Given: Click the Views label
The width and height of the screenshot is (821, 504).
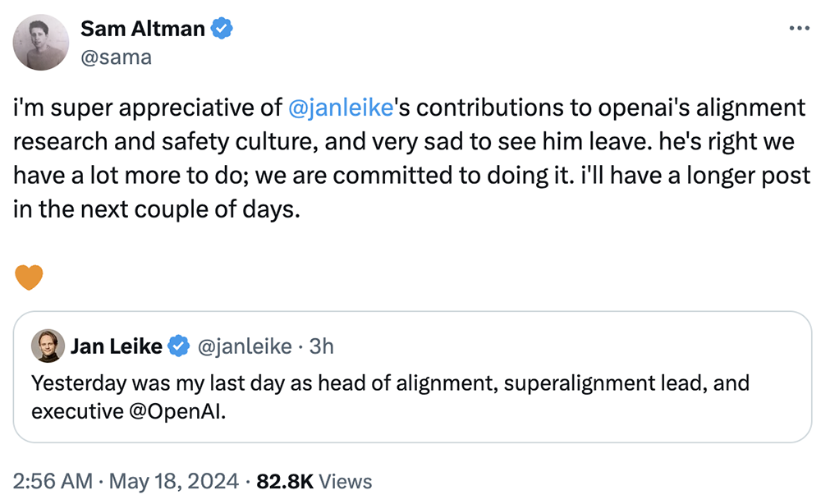Looking at the screenshot, I should pyautogui.click(x=345, y=481).
